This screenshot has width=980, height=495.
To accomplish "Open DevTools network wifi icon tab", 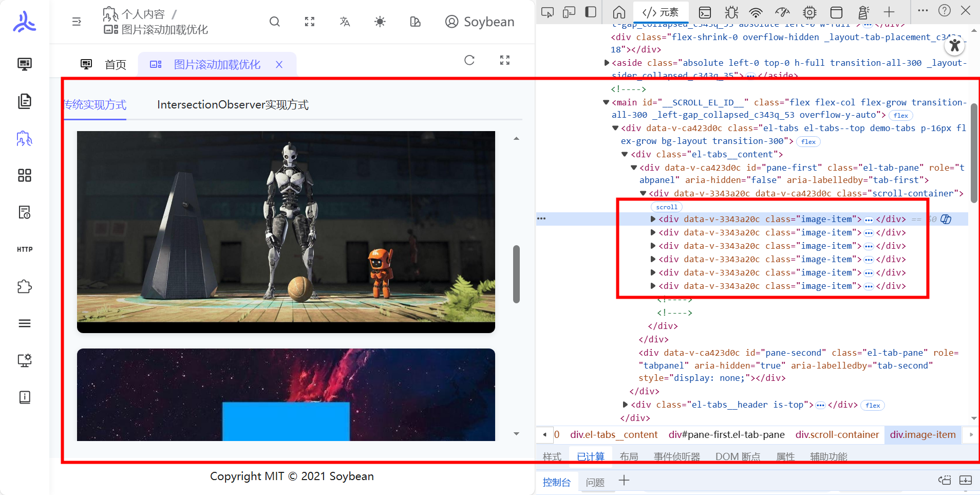I will click(756, 12).
